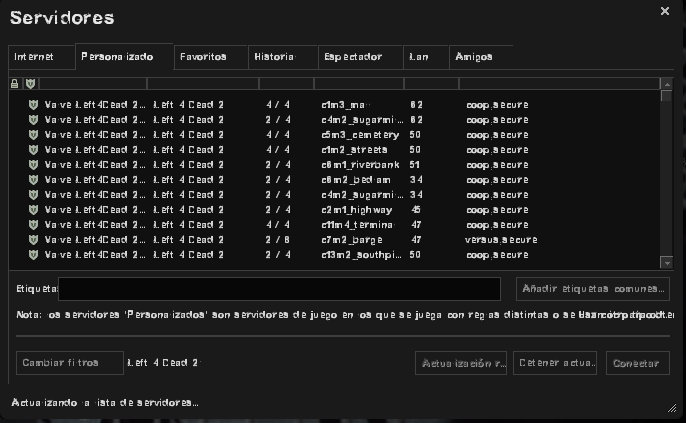Select map name c1m2_streets
686x423 pixels.
pos(354,150)
